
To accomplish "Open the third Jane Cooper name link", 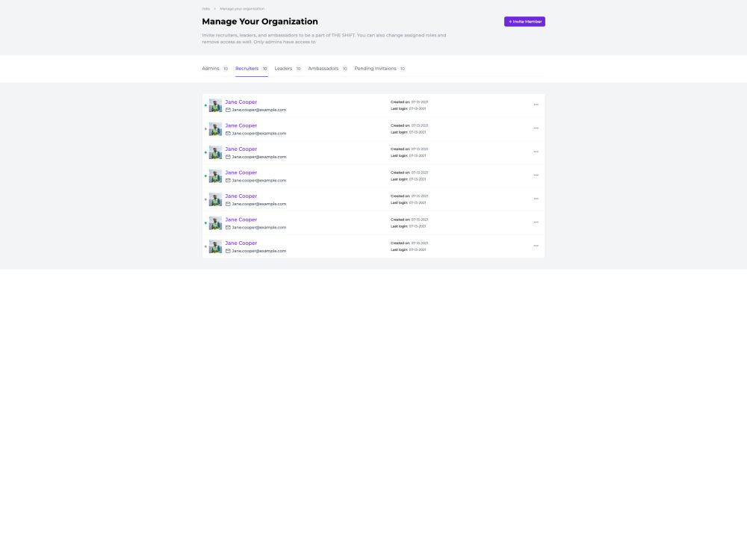I will pos(241,149).
